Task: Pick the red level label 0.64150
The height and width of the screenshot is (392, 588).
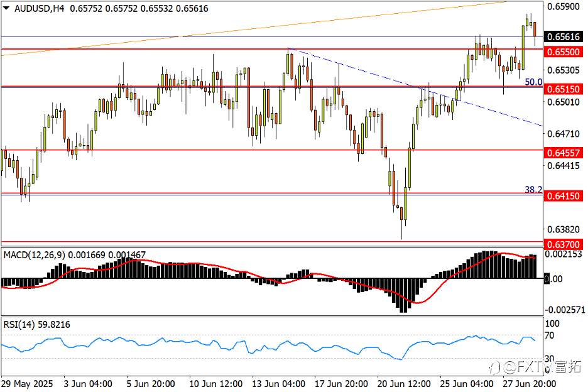Action: [x=563, y=196]
